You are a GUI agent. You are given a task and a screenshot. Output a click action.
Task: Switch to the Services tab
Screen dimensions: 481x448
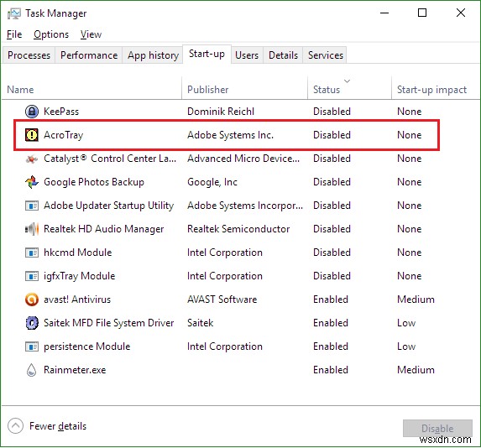tap(326, 55)
